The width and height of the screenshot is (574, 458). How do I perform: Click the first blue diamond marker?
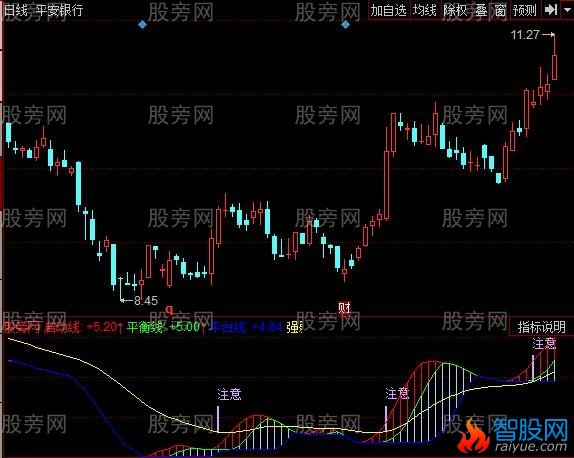coord(142,25)
